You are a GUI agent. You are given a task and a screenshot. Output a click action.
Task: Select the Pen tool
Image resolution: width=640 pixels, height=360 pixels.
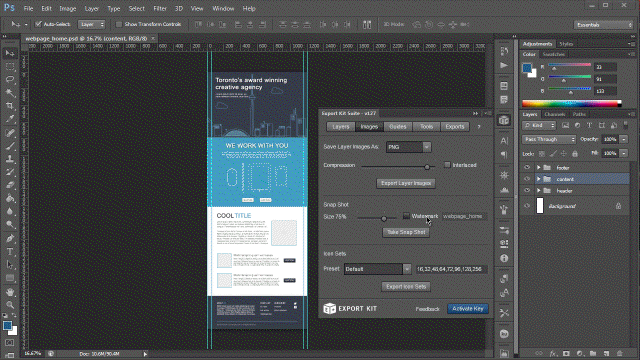click(10, 238)
